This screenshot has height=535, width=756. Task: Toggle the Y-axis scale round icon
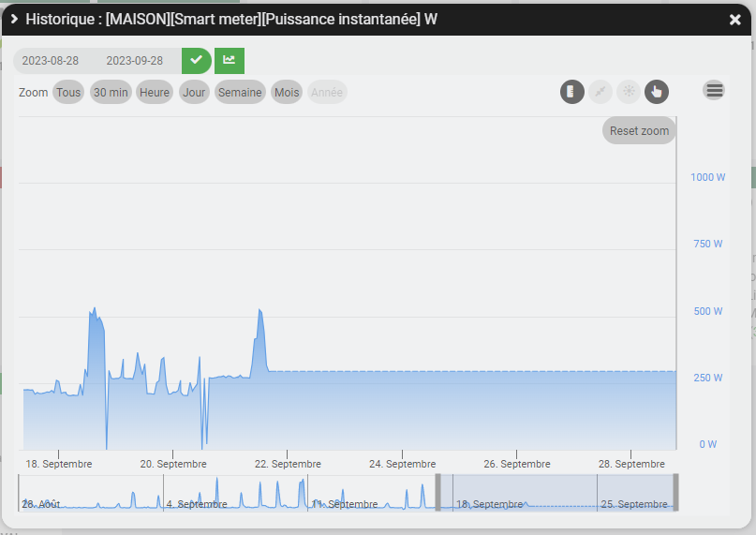coord(571,92)
